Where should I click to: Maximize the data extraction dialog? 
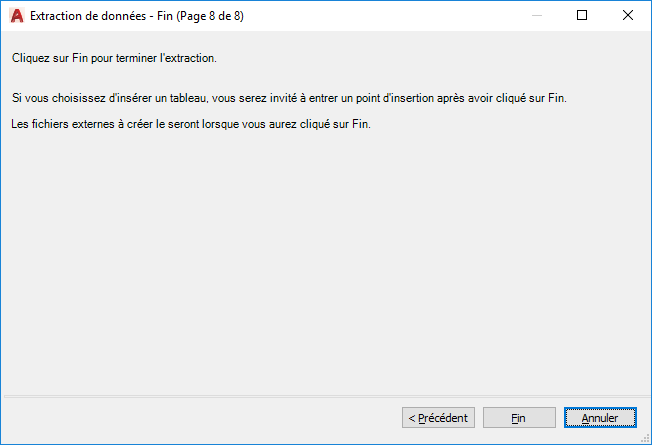click(582, 16)
